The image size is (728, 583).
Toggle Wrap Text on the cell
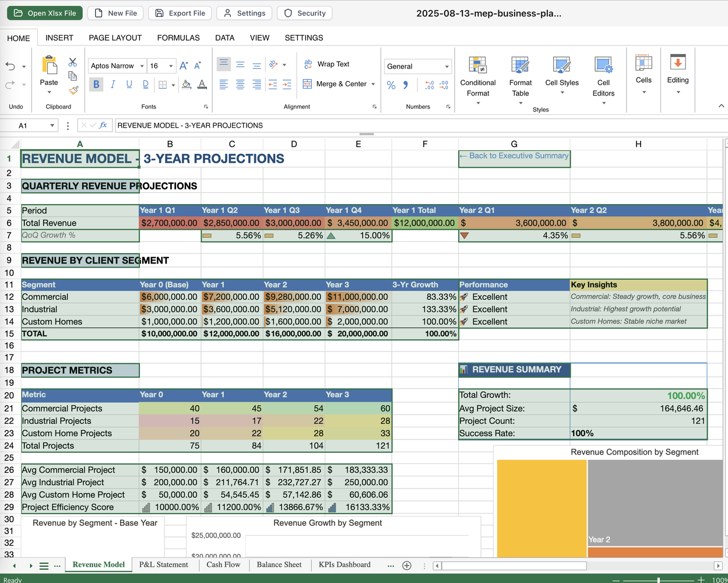[326, 64]
